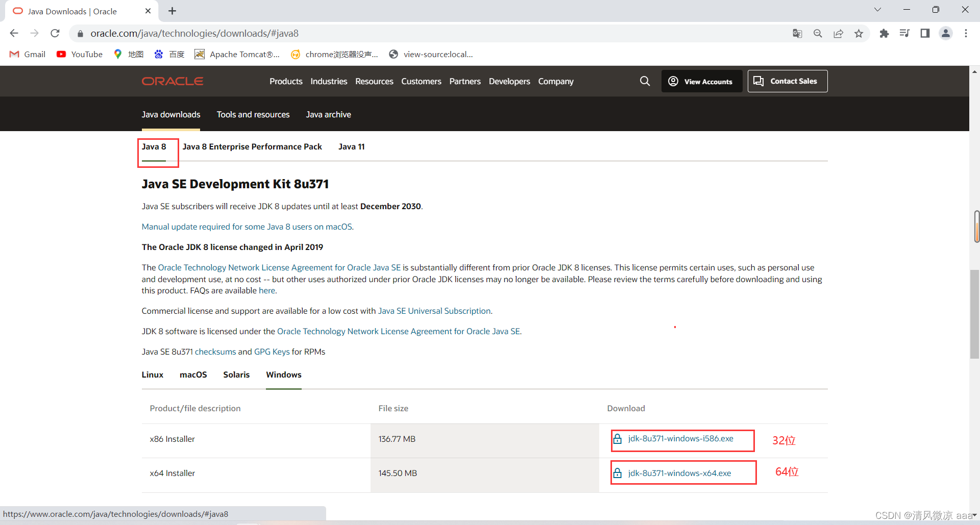The image size is (980, 525).
Task: Open Java SE Universal Subscription link
Action: [434, 311]
